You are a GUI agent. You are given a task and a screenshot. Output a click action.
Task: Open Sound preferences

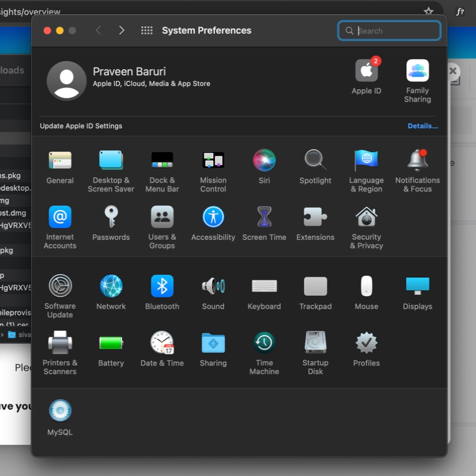213,292
